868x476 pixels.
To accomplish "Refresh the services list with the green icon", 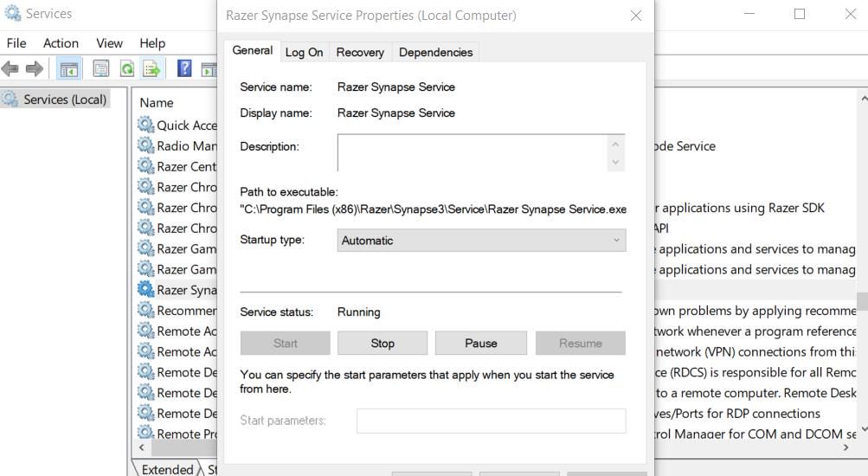I will pos(127,68).
